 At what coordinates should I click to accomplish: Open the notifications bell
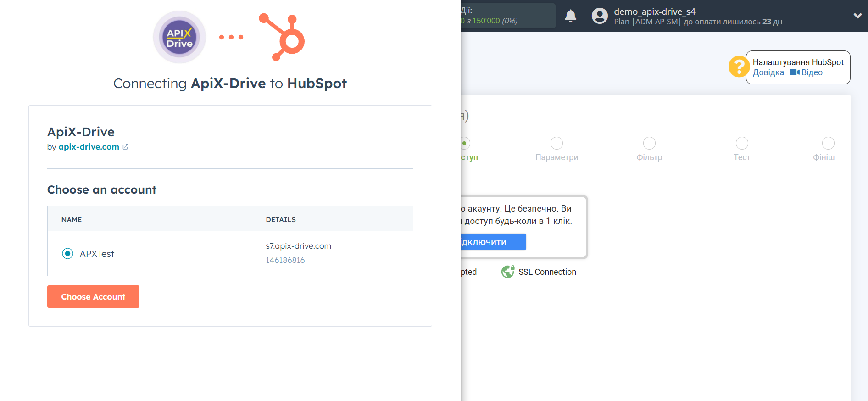tap(570, 16)
